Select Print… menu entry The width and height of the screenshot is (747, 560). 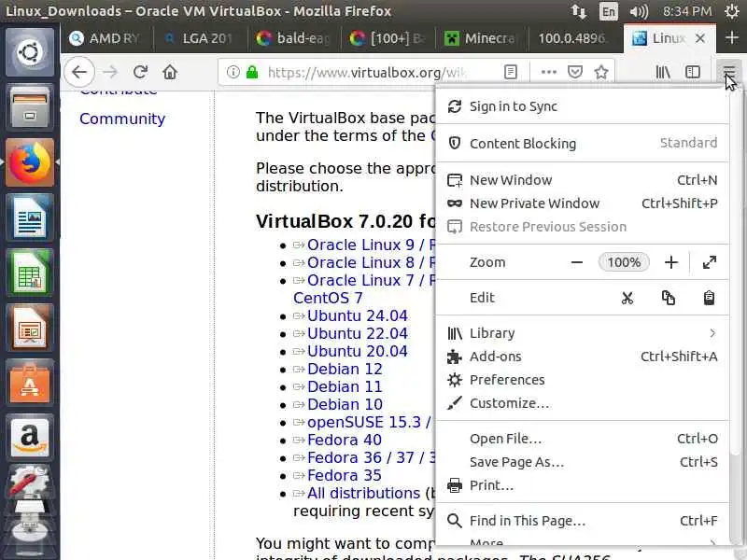582,485
